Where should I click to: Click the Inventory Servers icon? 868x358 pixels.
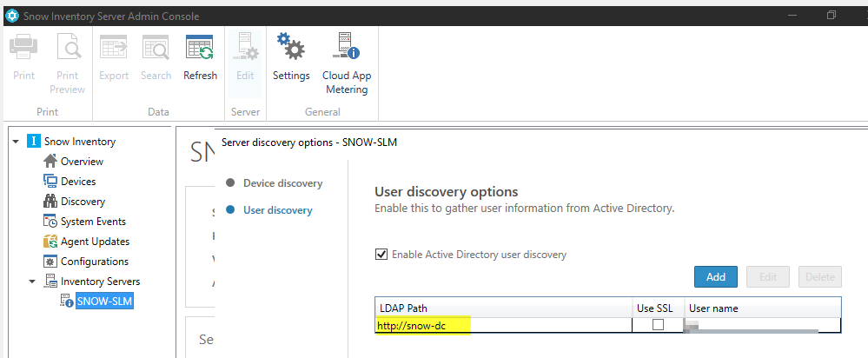(x=50, y=281)
